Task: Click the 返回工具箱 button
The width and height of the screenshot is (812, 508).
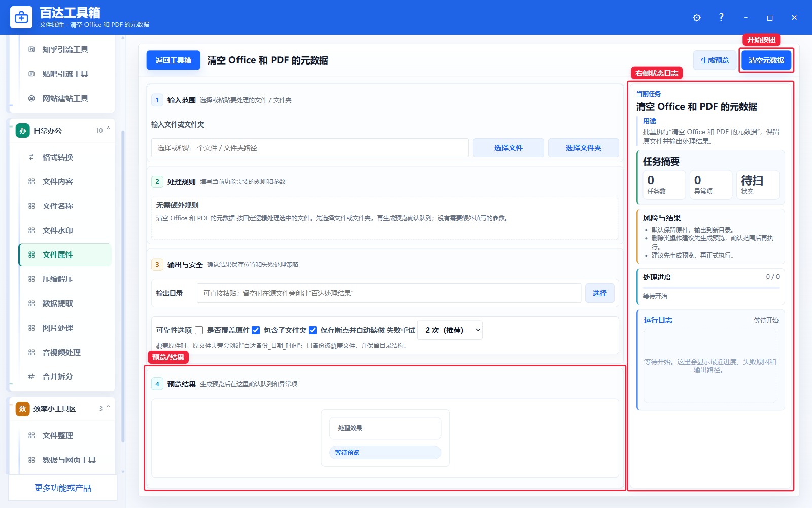Action: pyautogui.click(x=174, y=60)
